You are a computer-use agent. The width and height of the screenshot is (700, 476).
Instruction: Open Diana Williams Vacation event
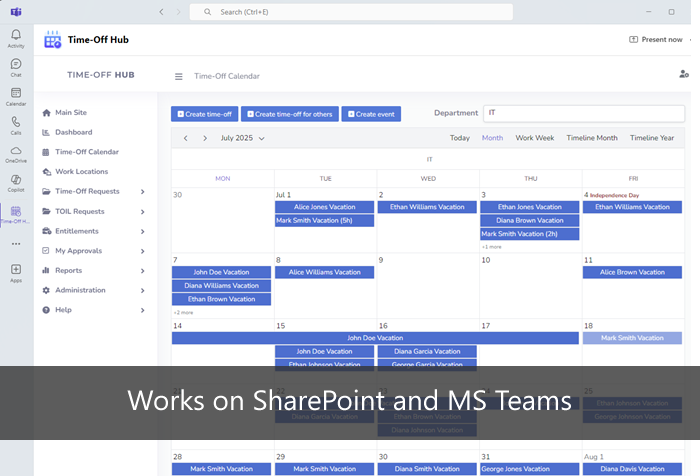(221, 286)
